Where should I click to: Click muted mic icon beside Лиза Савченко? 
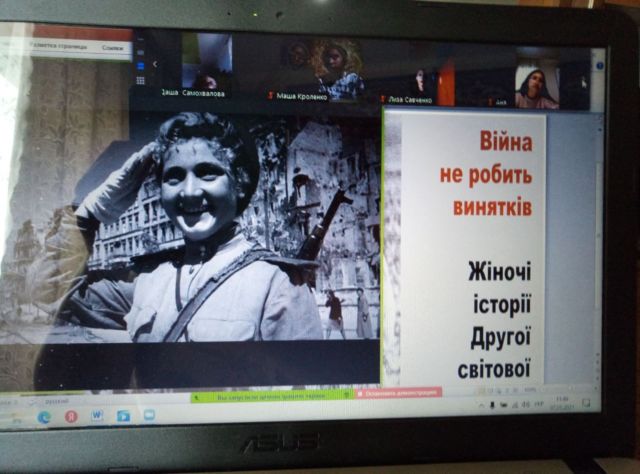pyautogui.click(x=382, y=99)
